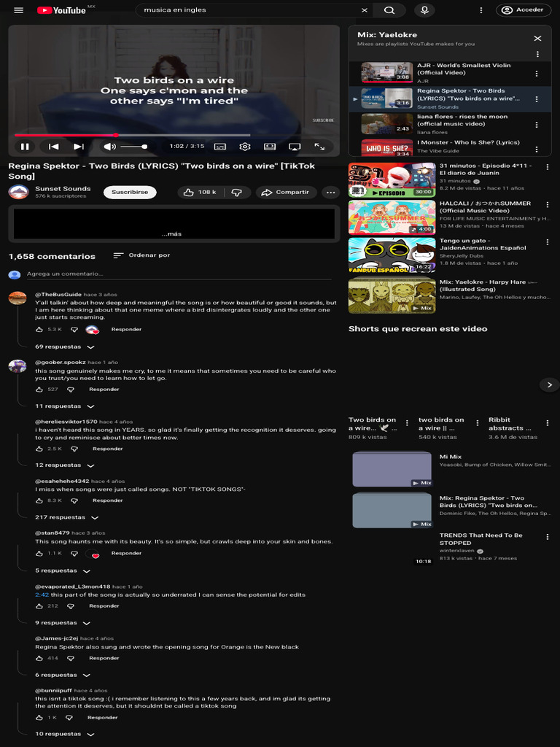The image size is (560, 747).
Task: Start voice search with the microphone
Action: tap(424, 10)
